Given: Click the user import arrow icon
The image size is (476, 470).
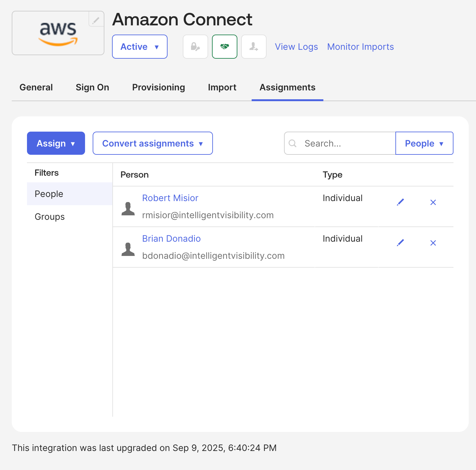Looking at the screenshot, I should [254, 47].
